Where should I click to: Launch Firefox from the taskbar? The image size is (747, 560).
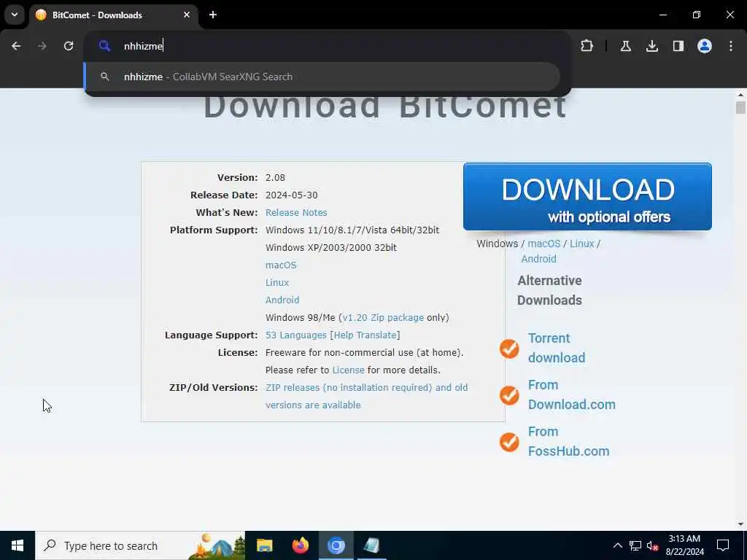point(300,545)
